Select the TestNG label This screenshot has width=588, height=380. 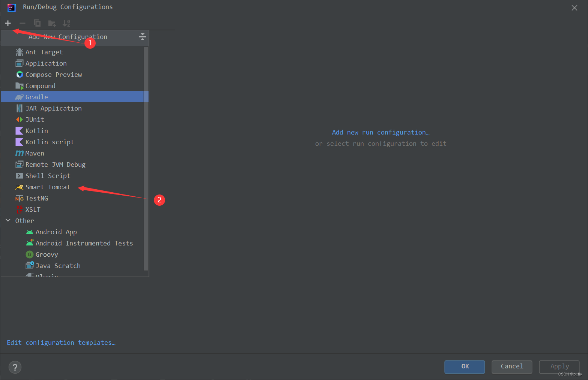pyautogui.click(x=37, y=198)
